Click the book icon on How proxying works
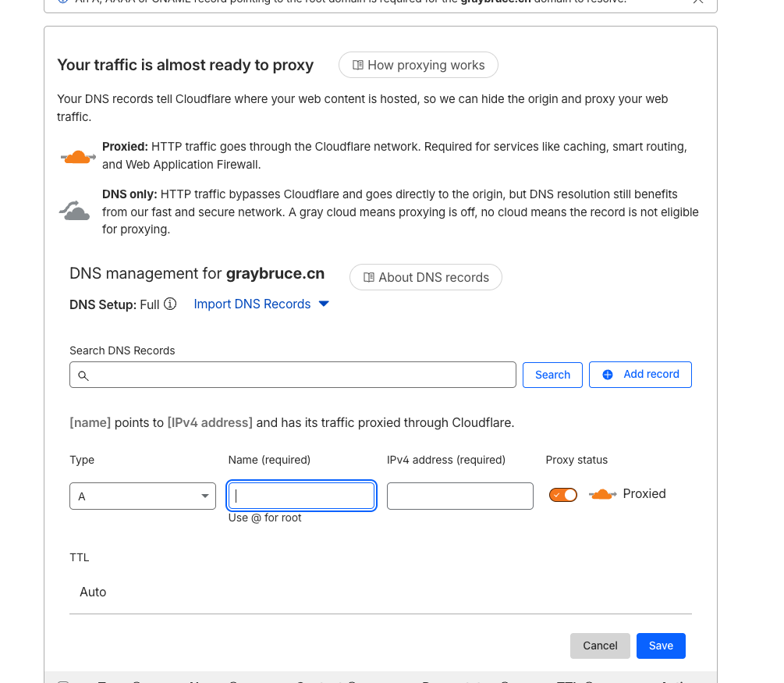 click(358, 66)
